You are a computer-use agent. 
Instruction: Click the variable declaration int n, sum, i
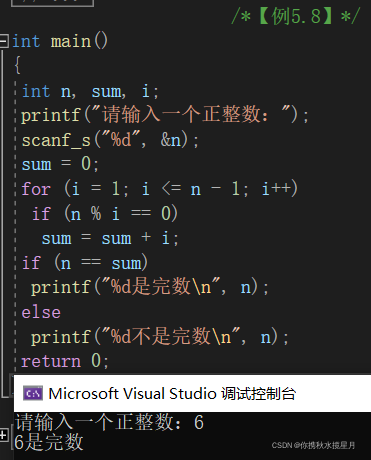(x=90, y=91)
